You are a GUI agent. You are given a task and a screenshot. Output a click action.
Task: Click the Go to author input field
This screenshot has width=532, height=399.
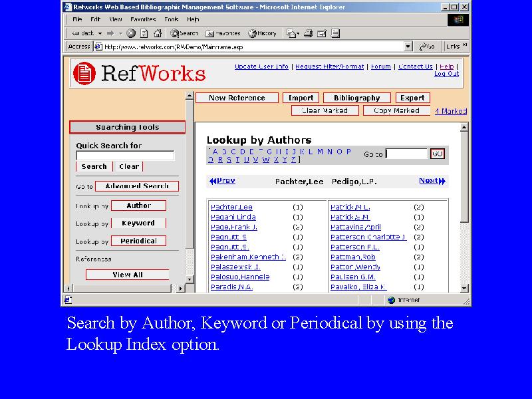coord(406,154)
